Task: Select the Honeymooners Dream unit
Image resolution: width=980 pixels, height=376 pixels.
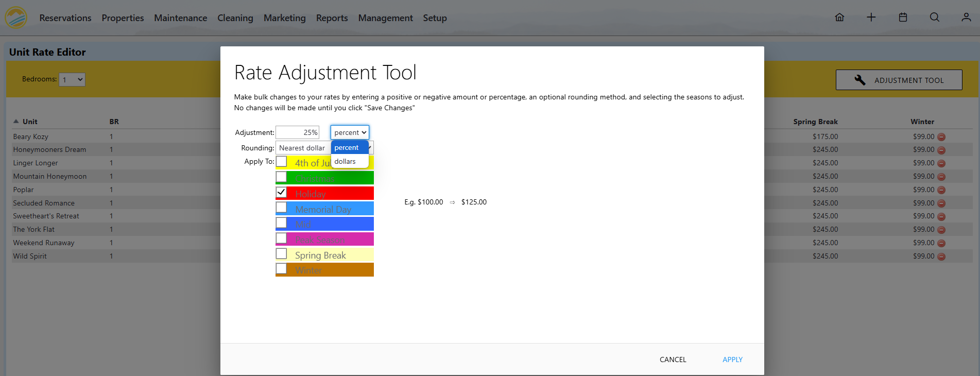Action: 49,149
